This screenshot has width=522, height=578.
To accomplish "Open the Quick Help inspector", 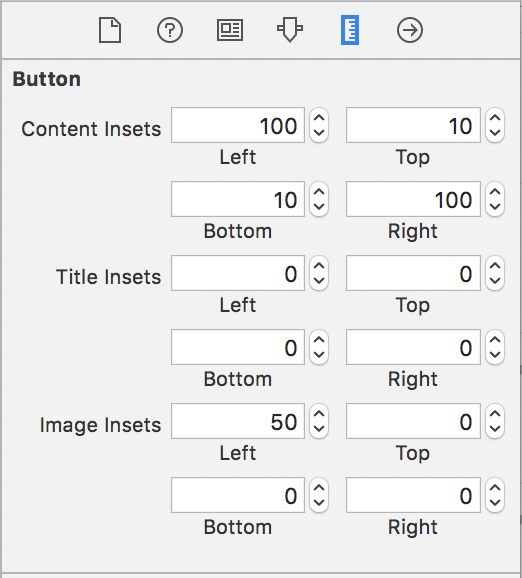I will pyautogui.click(x=170, y=30).
